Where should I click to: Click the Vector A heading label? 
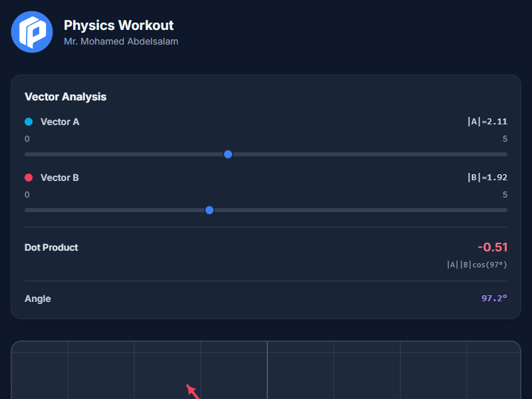[x=59, y=122]
